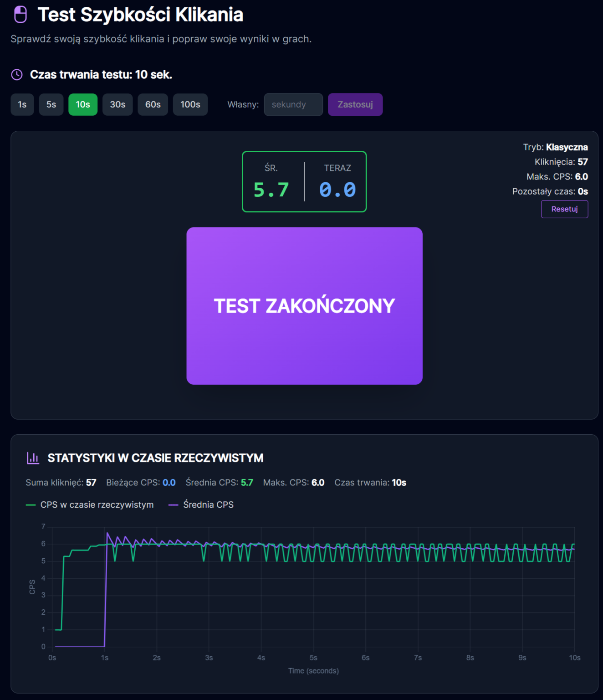Click the Tryb Klasyczna label
603x700 pixels.
tap(556, 147)
